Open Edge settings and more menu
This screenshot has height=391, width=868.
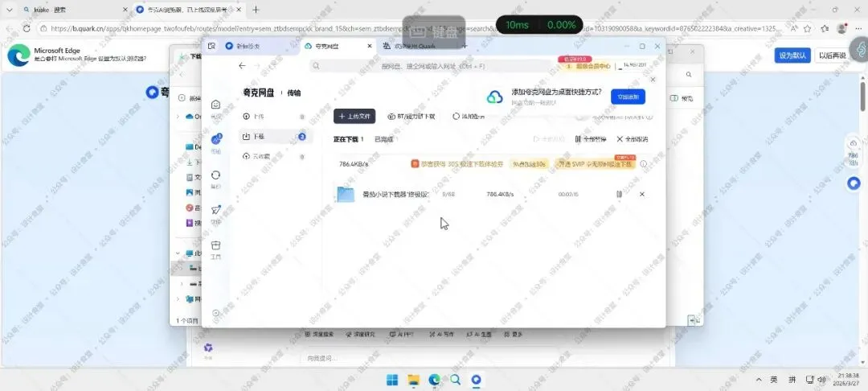click(858, 28)
